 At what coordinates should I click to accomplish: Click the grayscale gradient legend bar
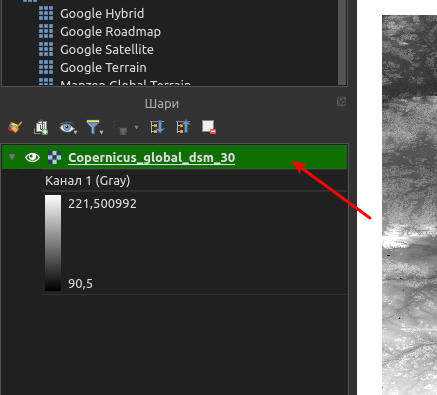click(x=53, y=243)
